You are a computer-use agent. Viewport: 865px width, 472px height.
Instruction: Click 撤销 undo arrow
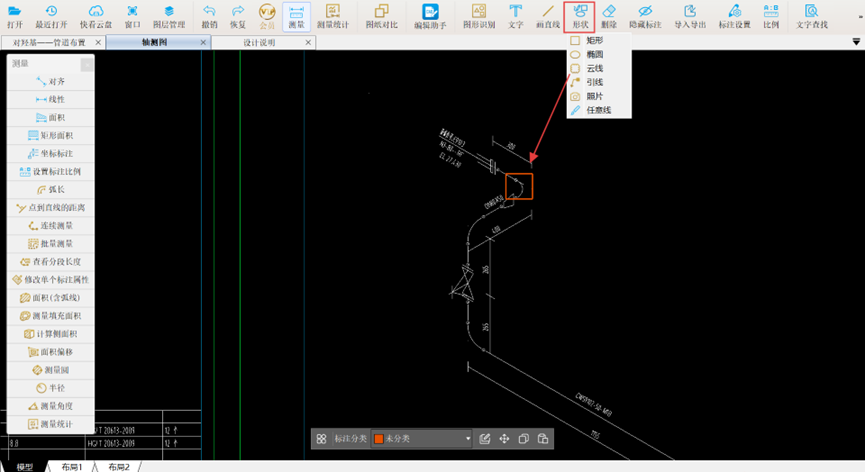(209, 11)
